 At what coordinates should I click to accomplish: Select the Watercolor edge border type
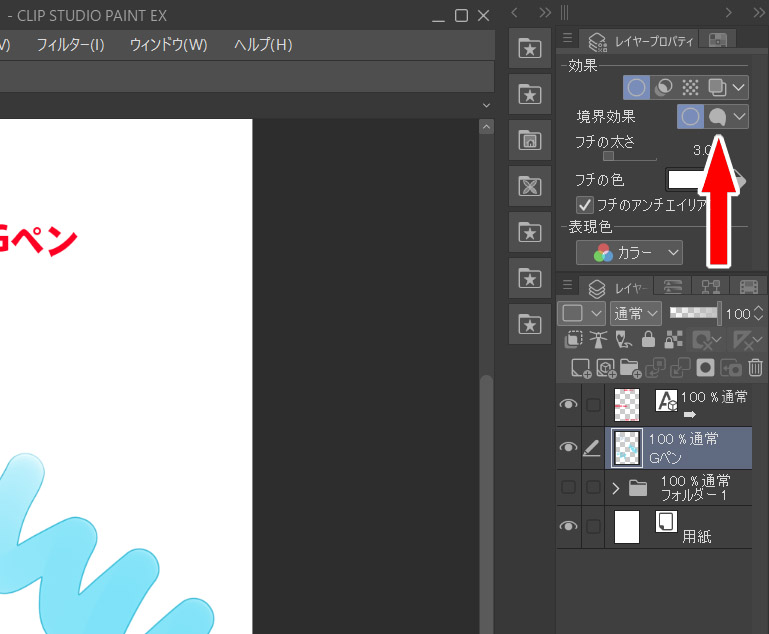point(717,117)
